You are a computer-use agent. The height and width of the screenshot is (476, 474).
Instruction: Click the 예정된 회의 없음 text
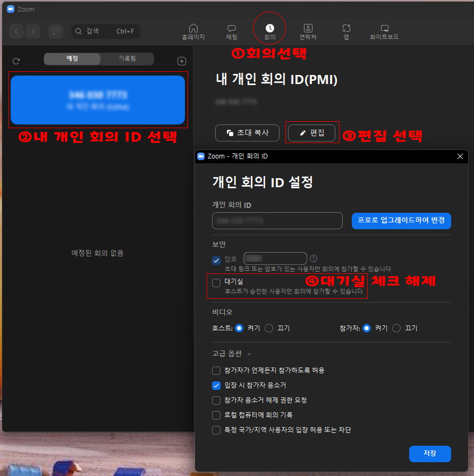point(97,253)
